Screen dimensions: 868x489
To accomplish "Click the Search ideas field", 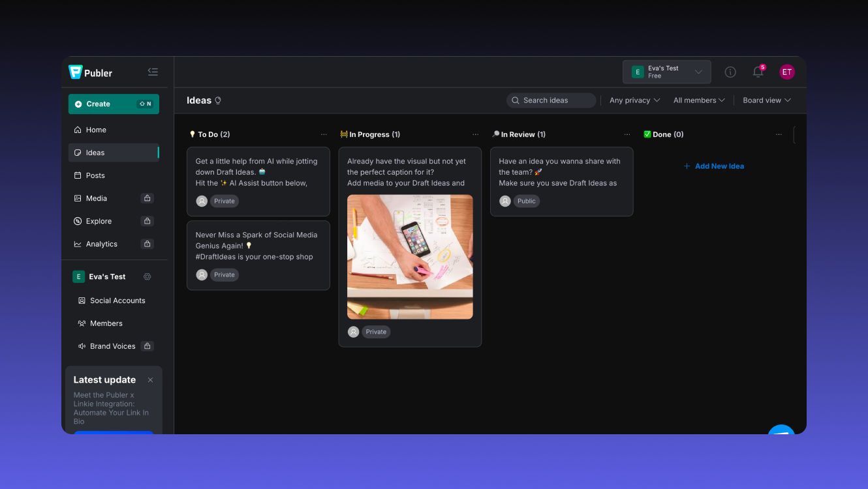I will [x=551, y=100].
